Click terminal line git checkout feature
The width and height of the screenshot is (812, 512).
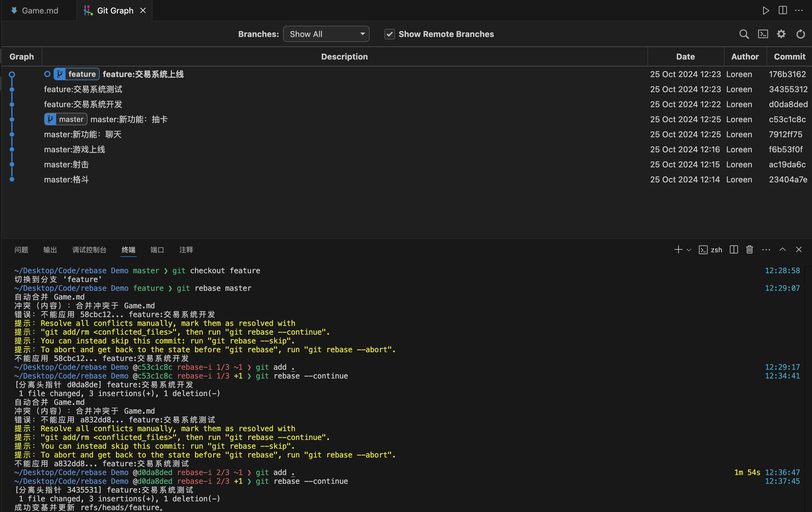(x=216, y=270)
